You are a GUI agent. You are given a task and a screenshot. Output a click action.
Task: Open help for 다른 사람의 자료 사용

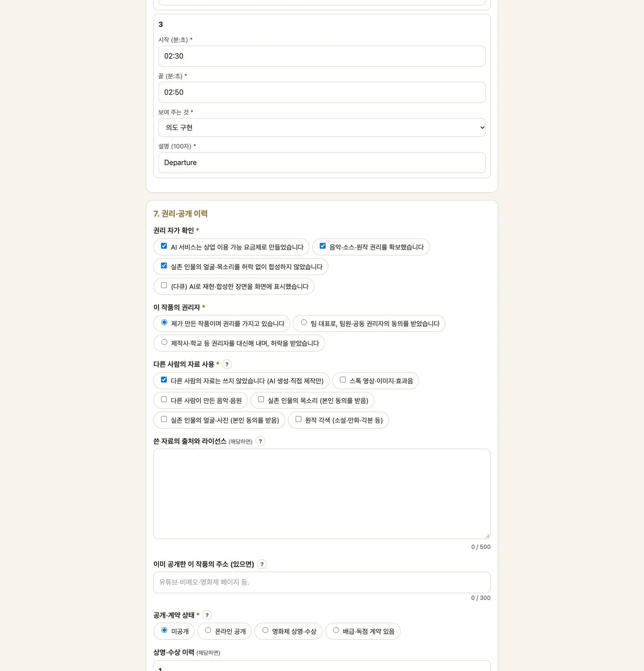click(x=227, y=364)
